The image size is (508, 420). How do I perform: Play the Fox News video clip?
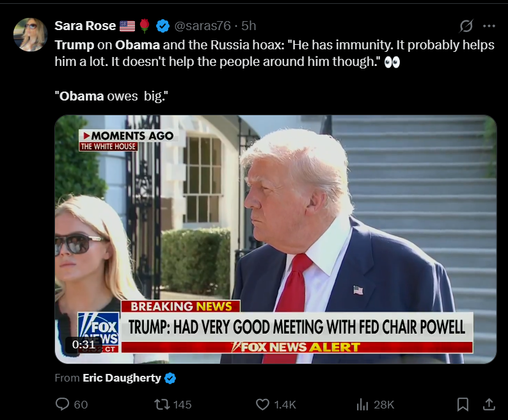coord(276,239)
